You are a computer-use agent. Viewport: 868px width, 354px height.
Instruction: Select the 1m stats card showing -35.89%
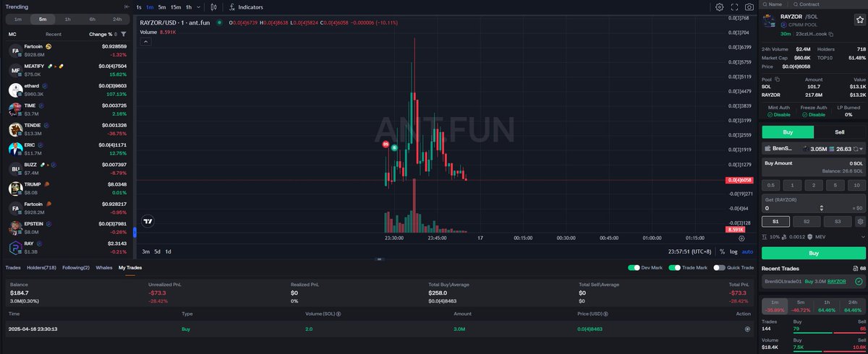point(774,306)
